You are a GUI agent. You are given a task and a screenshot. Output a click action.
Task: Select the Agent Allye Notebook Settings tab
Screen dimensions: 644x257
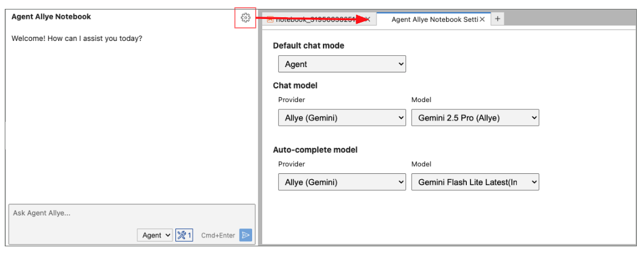[434, 19]
